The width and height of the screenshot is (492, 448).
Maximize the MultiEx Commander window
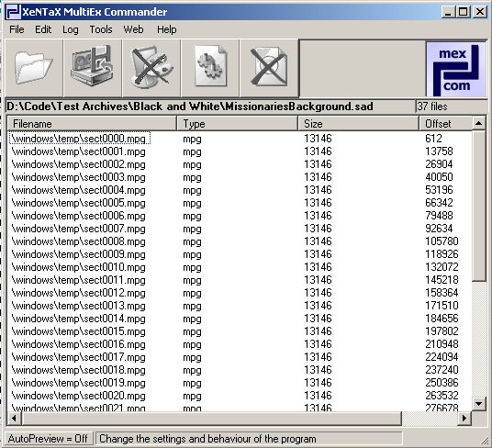(x=464, y=12)
